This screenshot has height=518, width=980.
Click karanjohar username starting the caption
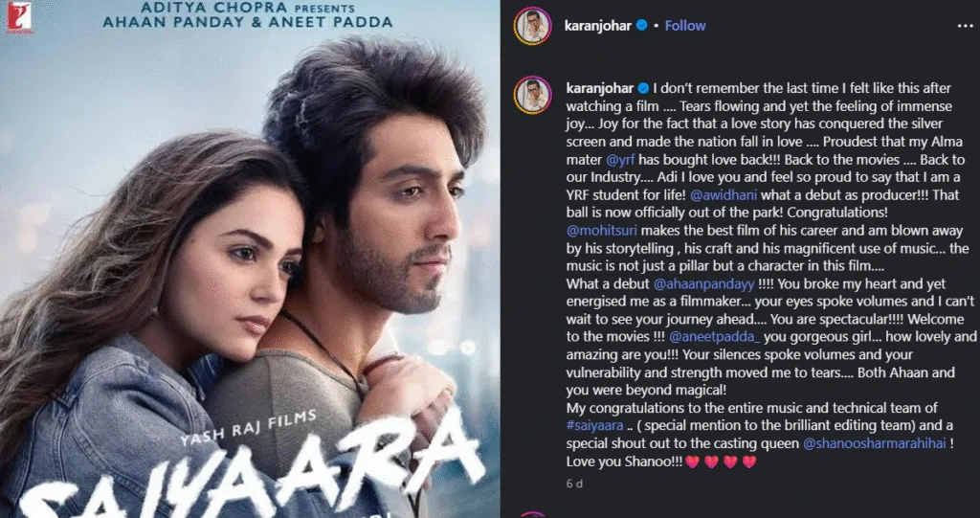click(600, 87)
